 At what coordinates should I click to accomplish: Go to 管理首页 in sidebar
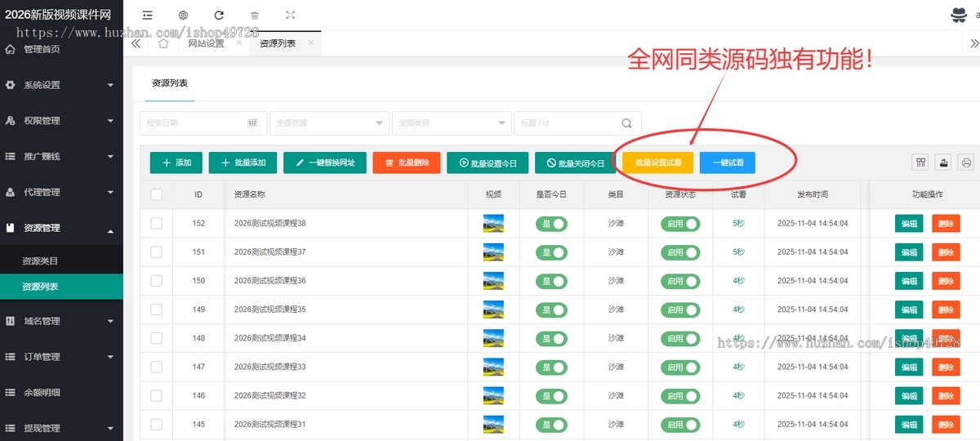[61, 49]
